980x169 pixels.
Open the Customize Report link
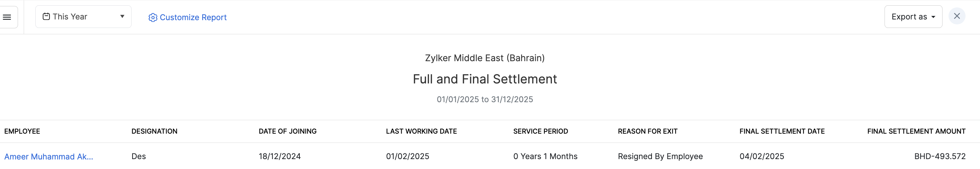coord(193,18)
